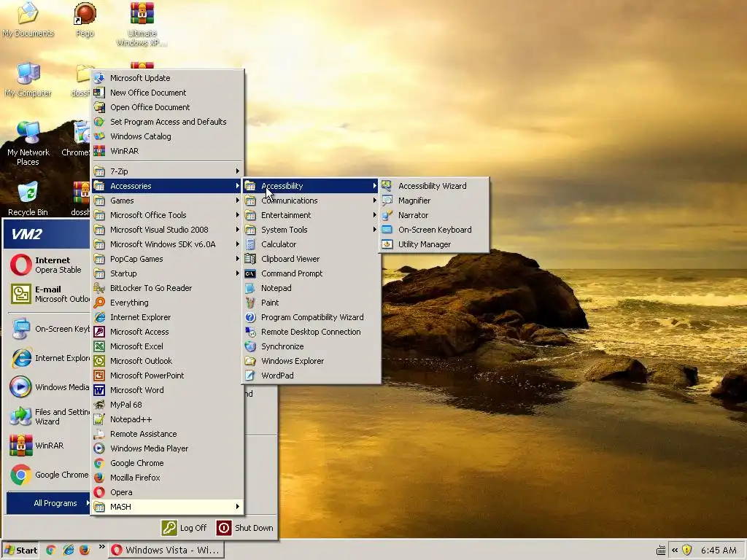Open Utility Manager
The width and height of the screenshot is (747, 560).
pyautogui.click(x=434, y=244)
